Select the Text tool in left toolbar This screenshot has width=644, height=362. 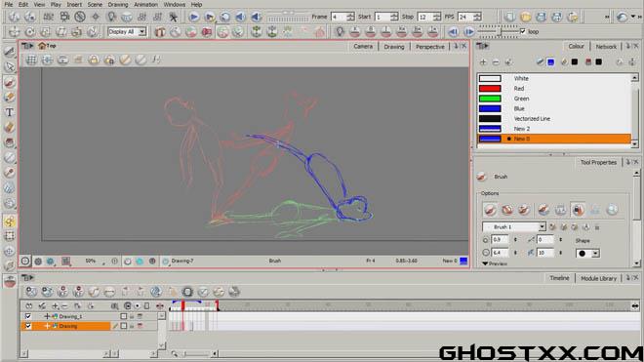[x=9, y=112]
